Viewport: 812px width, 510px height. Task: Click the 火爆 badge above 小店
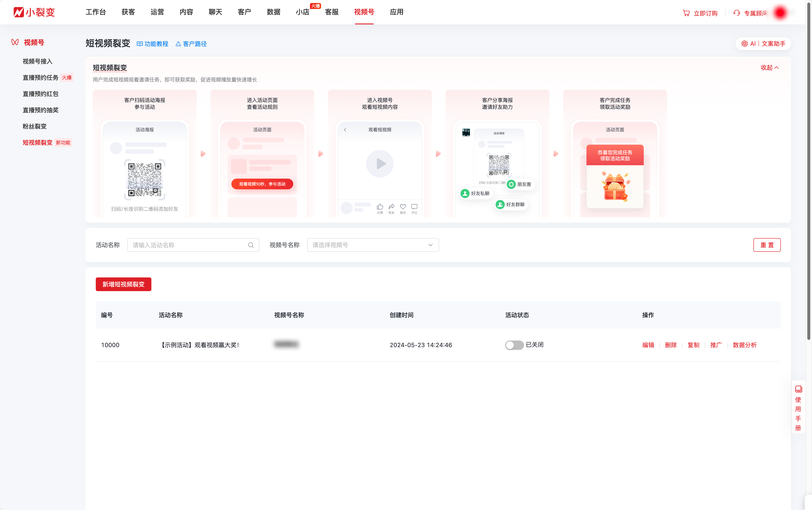click(x=315, y=6)
